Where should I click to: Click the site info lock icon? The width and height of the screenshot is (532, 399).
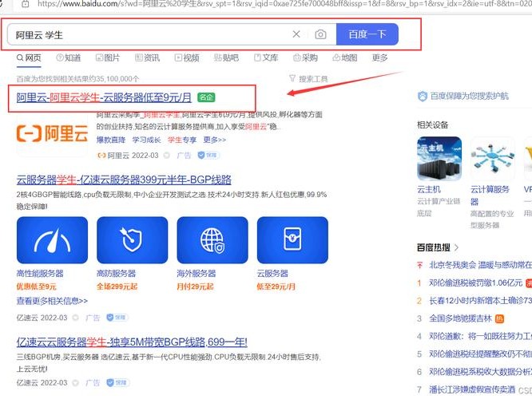pyautogui.click(x=26, y=4)
